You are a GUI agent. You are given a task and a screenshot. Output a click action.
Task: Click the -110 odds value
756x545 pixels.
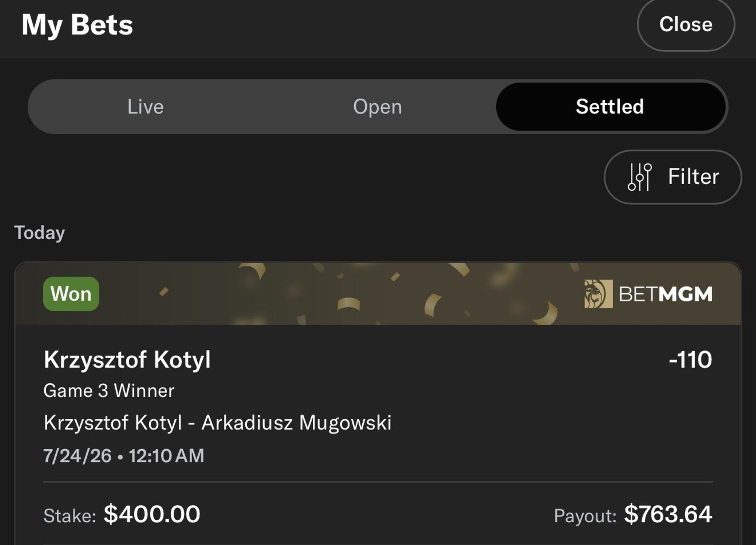coord(690,360)
